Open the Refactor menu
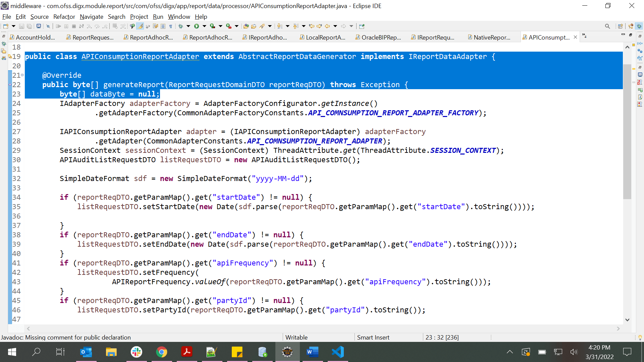 (64, 17)
